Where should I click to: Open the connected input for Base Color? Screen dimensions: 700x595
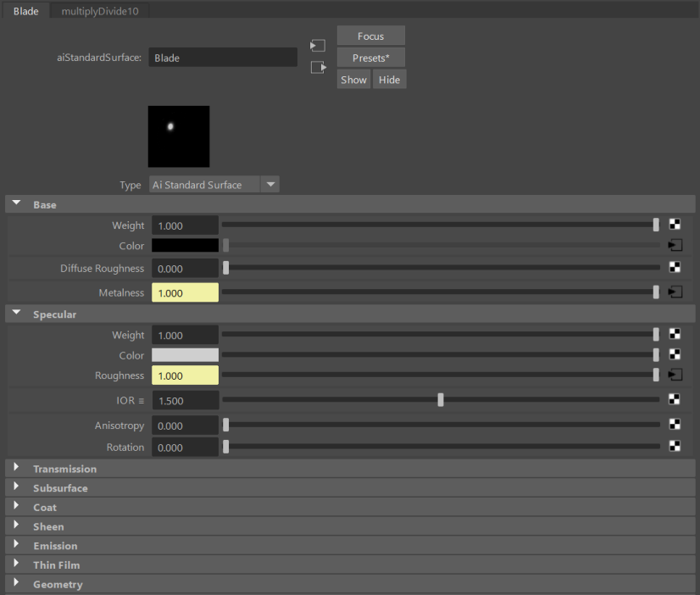point(675,246)
